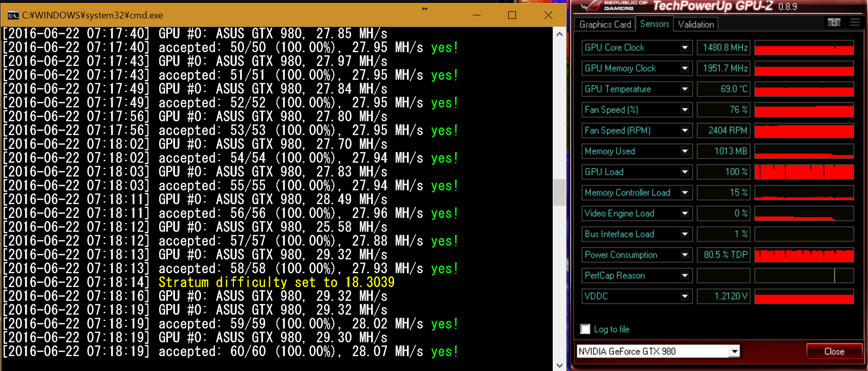Click the 76 % fan speed value
This screenshot has width=868, height=371.
724,110
